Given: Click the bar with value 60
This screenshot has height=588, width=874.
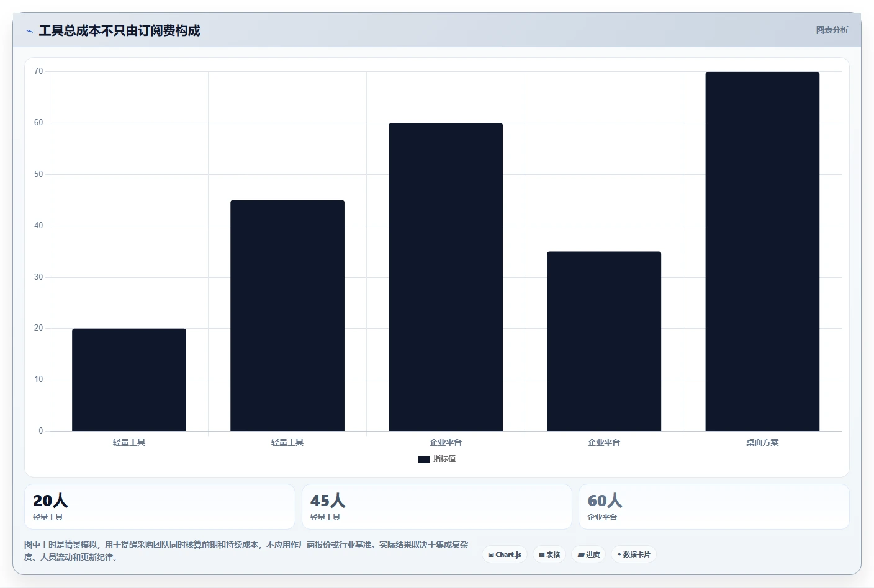Looking at the screenshot, I should [446, 277].
